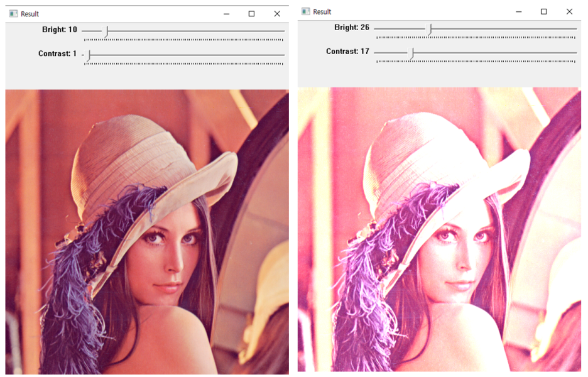Click the left window's Result title text

coord(30,14)
